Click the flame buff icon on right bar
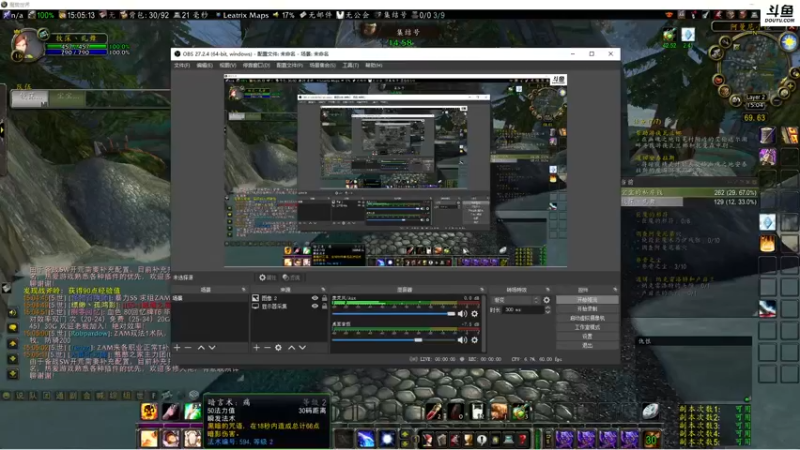The height and width of the screenshot is (450, 800). pos(767,244)
